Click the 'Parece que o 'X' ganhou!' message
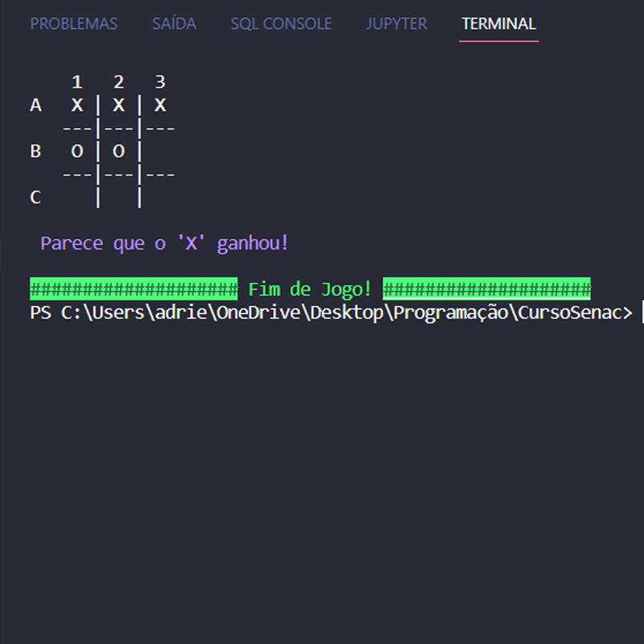 click(x=165, y=243)
